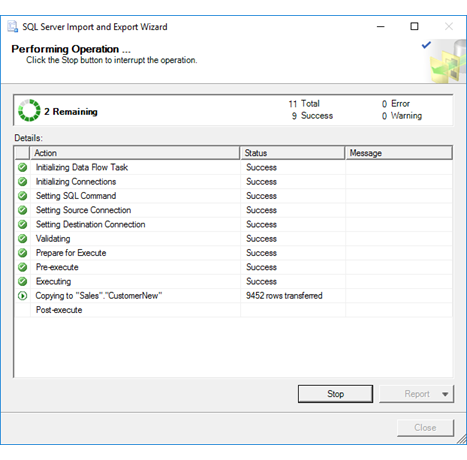Click the success icon beside Setting Source Connection
The width and height of the screenshot is (467, 460).
22,210
